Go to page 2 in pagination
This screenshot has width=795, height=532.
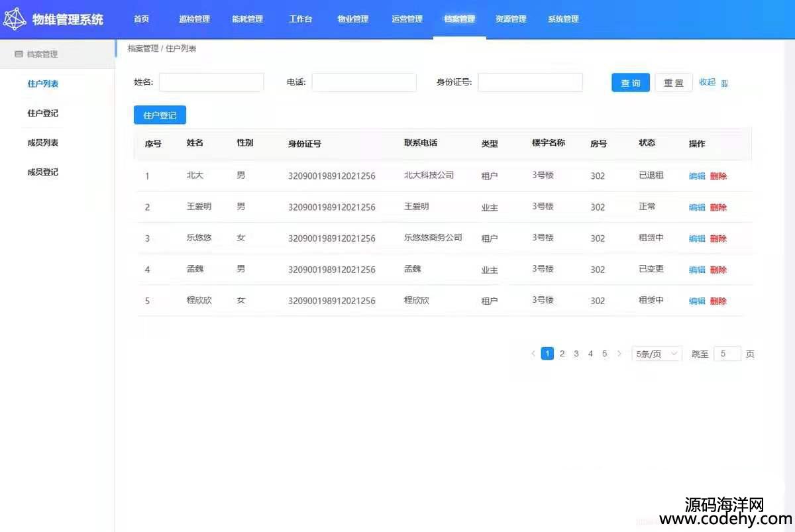(x=562, y=354)
